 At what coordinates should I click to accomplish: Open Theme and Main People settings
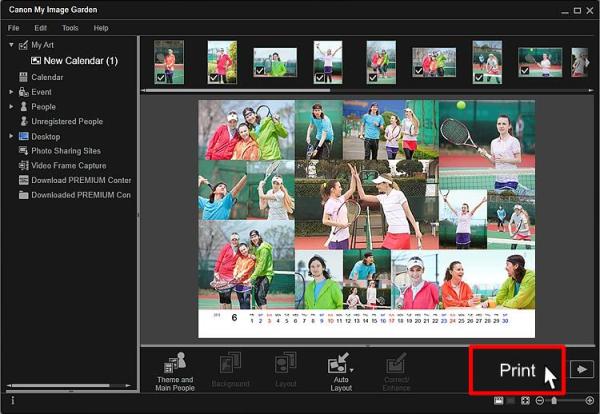175,371
